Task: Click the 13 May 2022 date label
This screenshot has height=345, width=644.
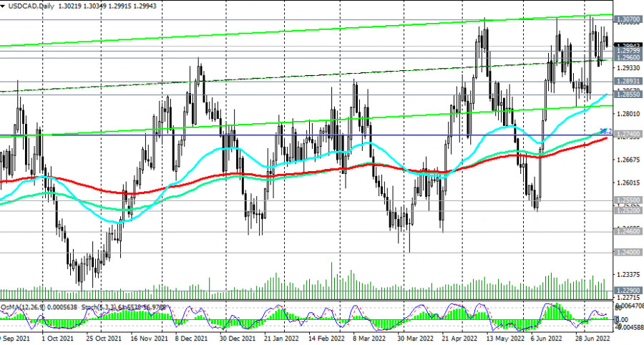Action: [x=506, y=339]
